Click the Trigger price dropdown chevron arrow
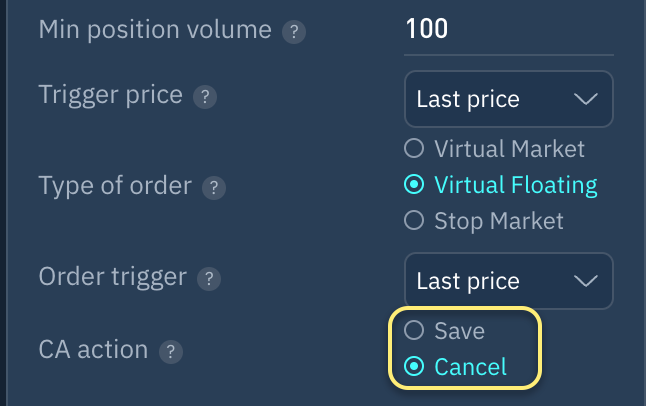The height and width of the screenshot is (406, 646). (585, 99)
